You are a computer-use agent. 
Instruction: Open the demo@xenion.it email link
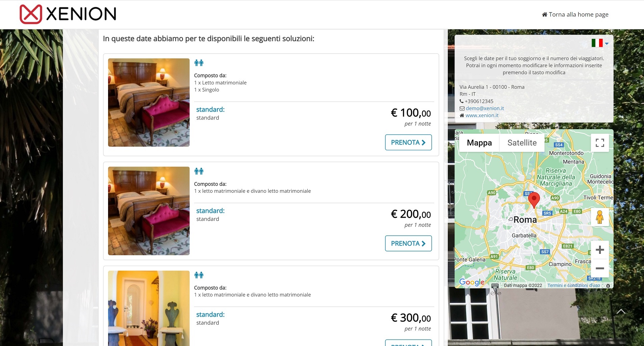click(485, 108)
